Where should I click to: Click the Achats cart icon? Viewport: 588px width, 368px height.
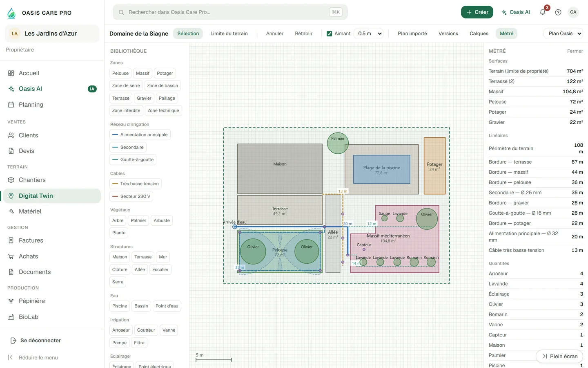(11, 256)
